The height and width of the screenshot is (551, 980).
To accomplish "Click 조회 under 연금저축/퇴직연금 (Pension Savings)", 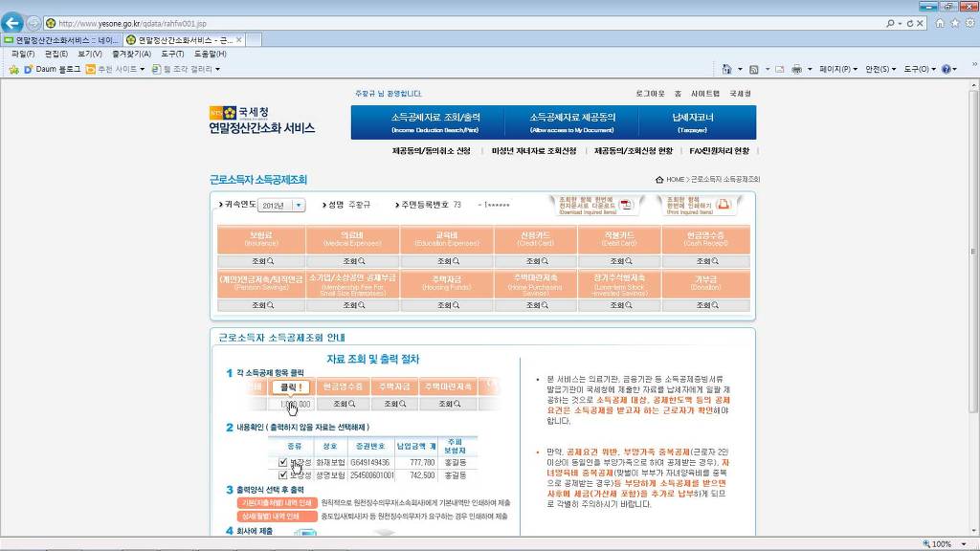I will [261, 305].
